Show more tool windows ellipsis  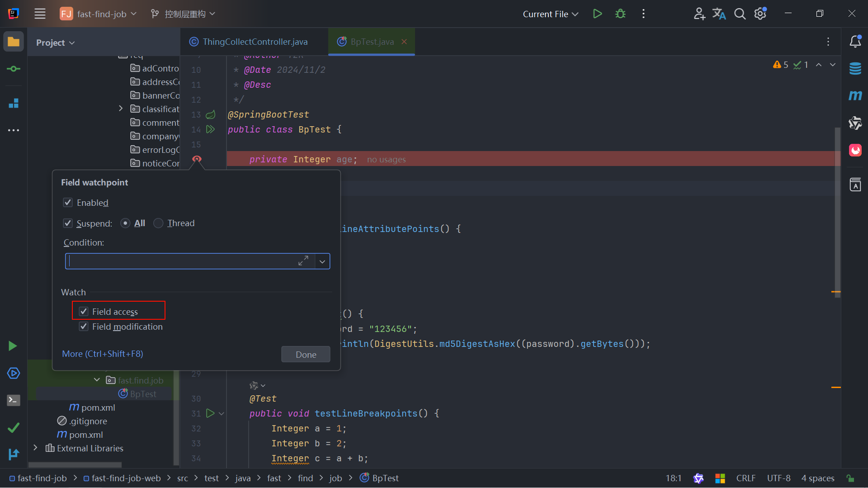tap(14, 130)
